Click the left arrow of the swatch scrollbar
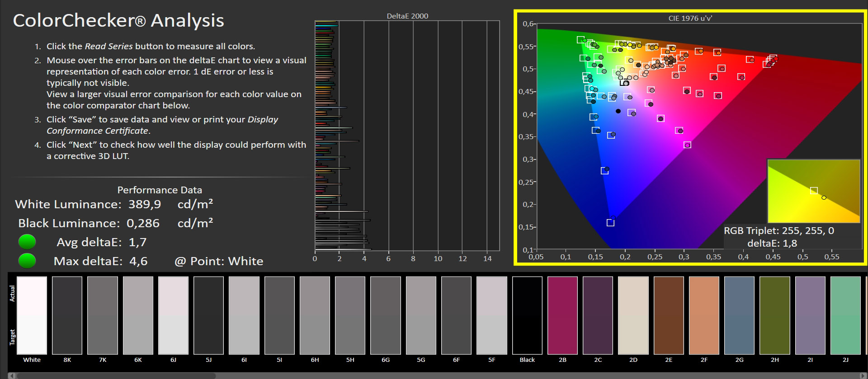The height and width of the screenshot is (379, 868). coord(11,375)
